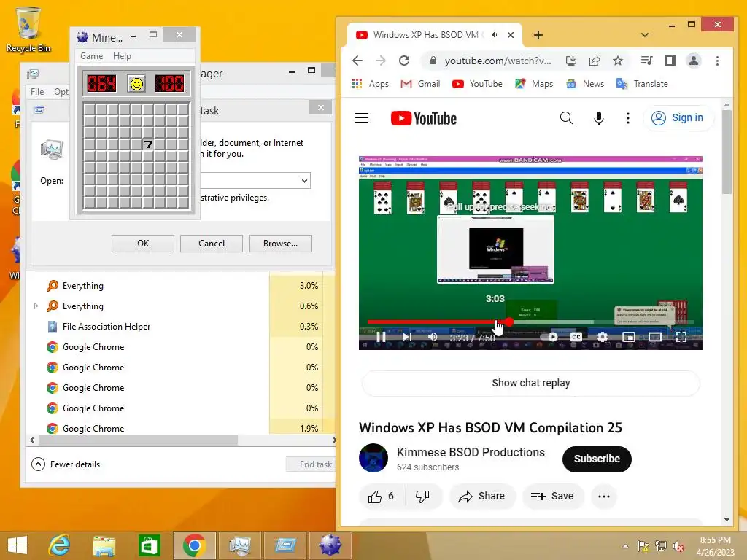
Task: Open the Run dialog combo box dropdown
Action: click(x=304, y=181)
